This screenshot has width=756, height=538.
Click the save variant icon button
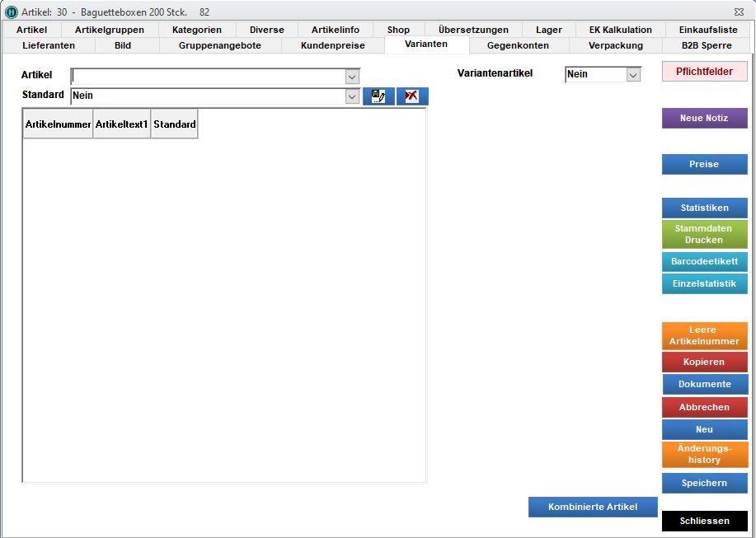[378, 96]
